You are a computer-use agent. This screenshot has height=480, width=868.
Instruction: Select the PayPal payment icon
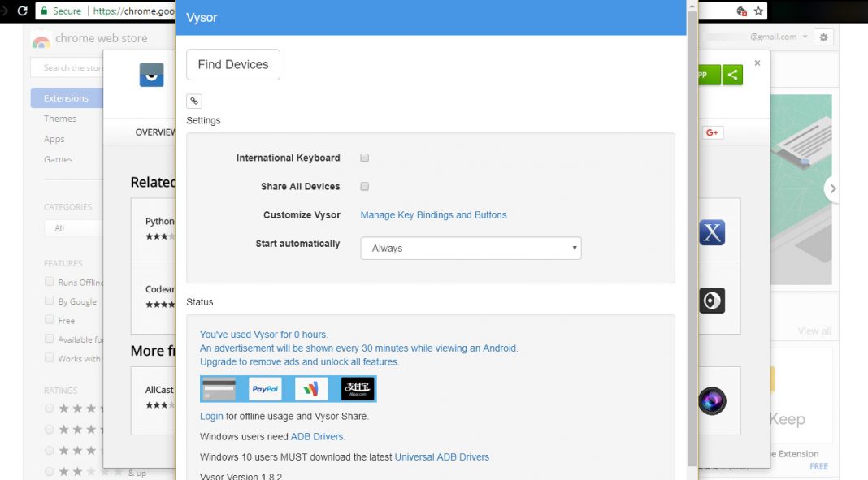266,388
